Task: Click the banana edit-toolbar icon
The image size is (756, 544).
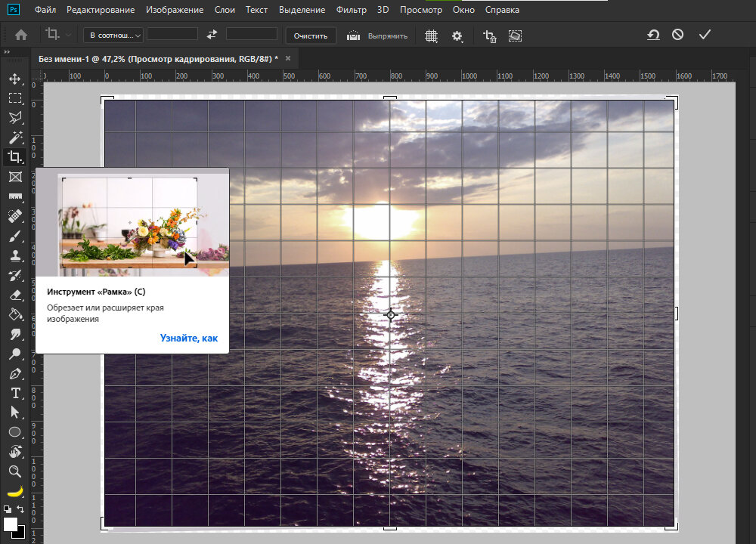Action: (15, 491)
